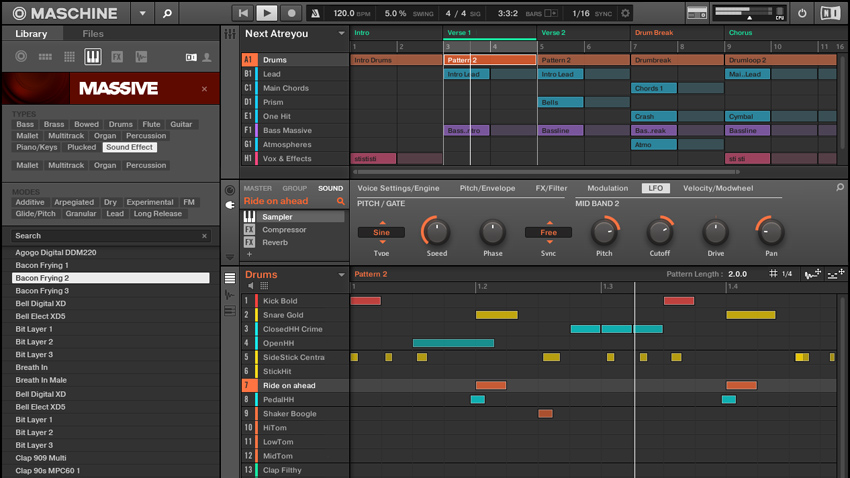Open the Drums group dropdown arrow
This screenshot has height=478, width=850.
(341, 275)
